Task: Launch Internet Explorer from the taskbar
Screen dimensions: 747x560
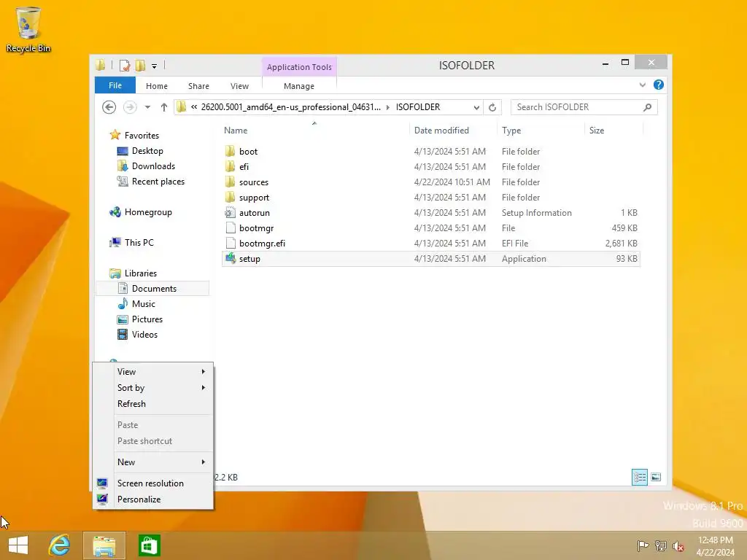Action: (60, 545)
